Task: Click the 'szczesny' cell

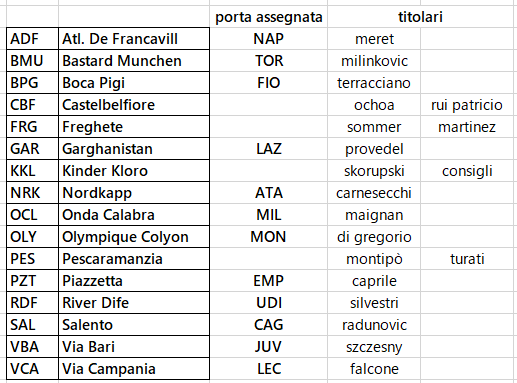Action: (x=374, y=347)
